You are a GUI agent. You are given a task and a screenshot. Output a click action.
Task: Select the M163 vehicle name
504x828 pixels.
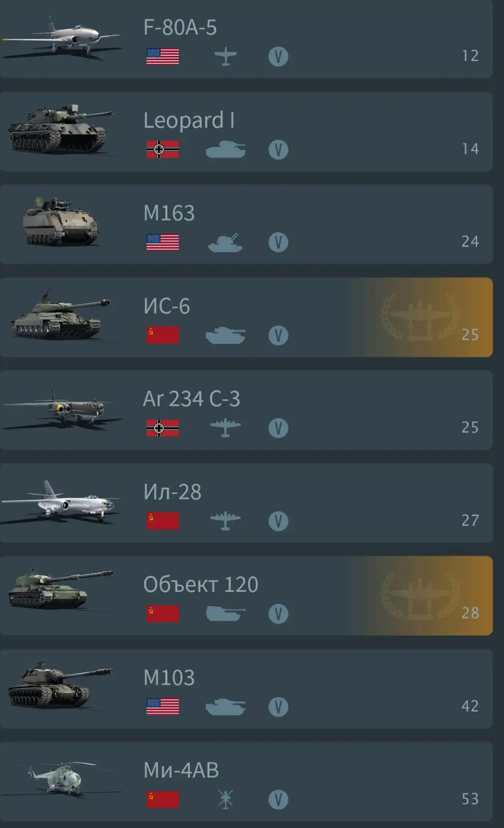click(169, 213)
